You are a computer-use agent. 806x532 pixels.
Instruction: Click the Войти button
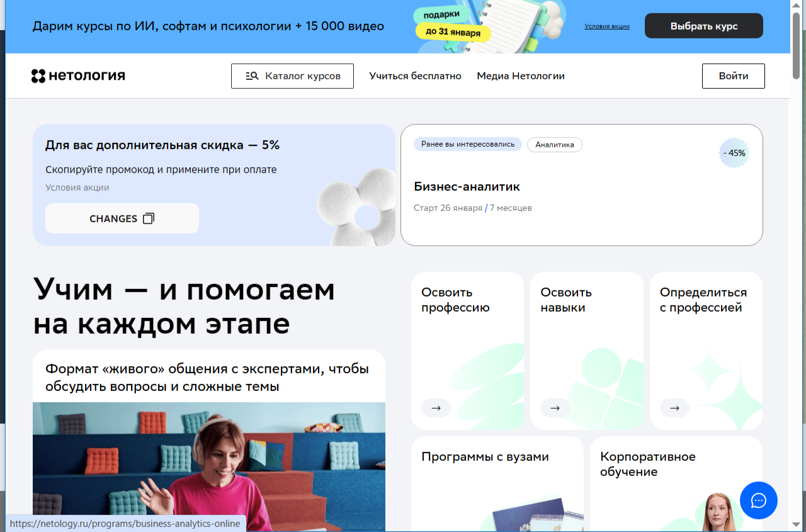733,76
